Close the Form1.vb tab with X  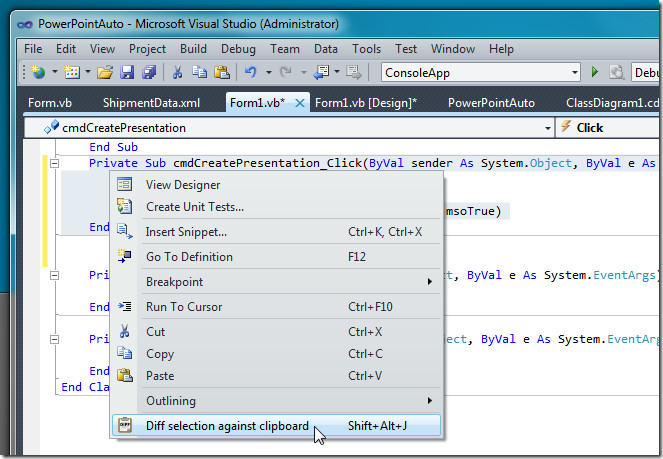(300, 103)
